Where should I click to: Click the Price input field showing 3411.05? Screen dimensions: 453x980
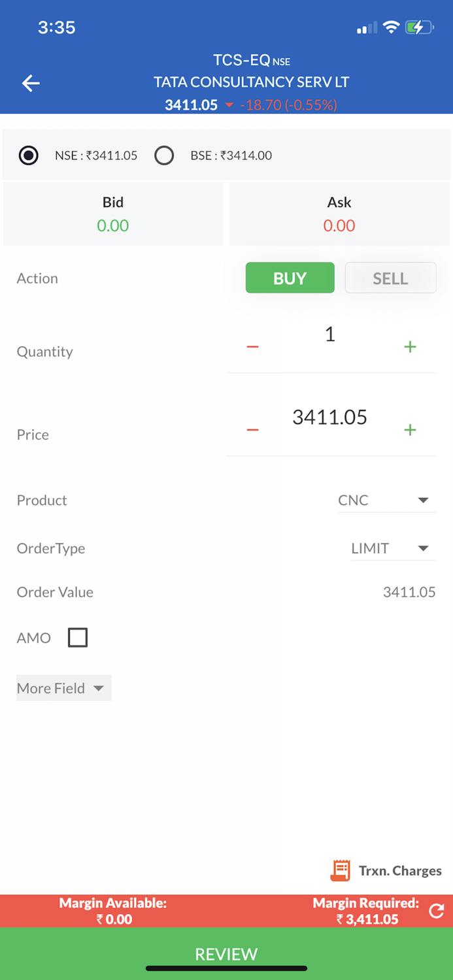pyautogui.click(x=330, y=417)
